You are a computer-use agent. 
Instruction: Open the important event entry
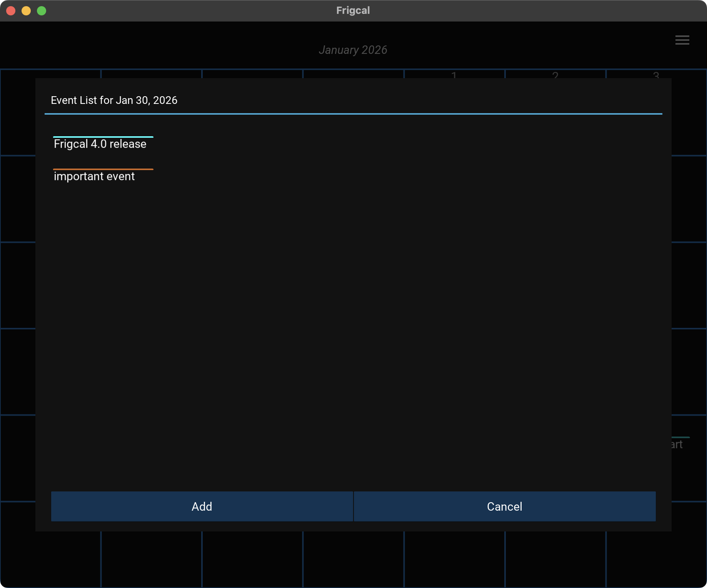[x=94, y=176]
